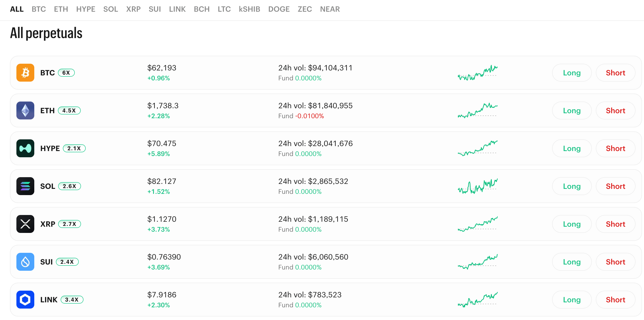Click Short for SOL
This screenshot has height=320, width=644.
[x=615, y=186]
